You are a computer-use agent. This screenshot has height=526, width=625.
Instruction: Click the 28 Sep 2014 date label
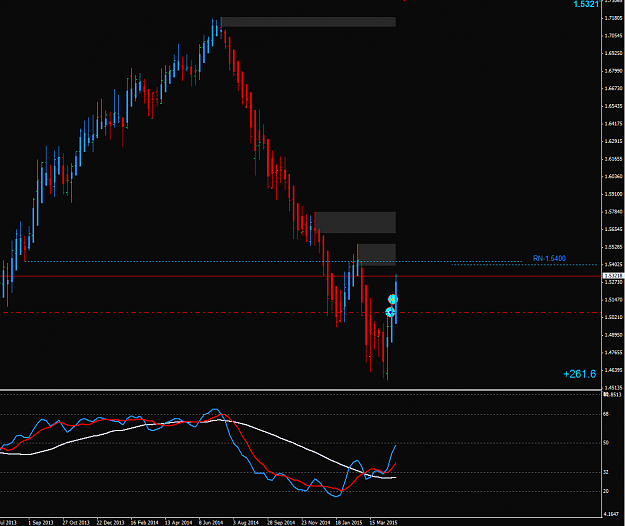[x=281, y=522]
